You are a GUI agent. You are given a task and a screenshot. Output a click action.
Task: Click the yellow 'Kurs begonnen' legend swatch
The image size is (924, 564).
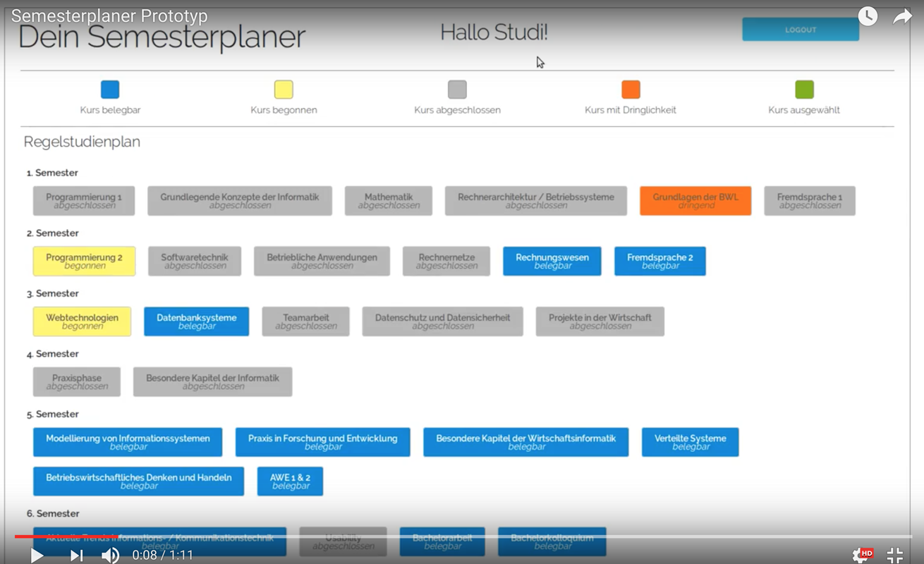[284, 90]
